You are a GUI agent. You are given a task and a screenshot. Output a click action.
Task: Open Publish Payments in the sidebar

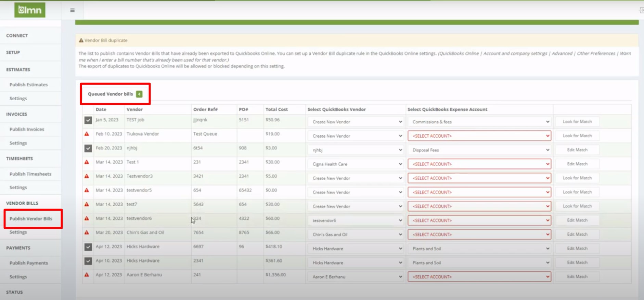[29, 263]
